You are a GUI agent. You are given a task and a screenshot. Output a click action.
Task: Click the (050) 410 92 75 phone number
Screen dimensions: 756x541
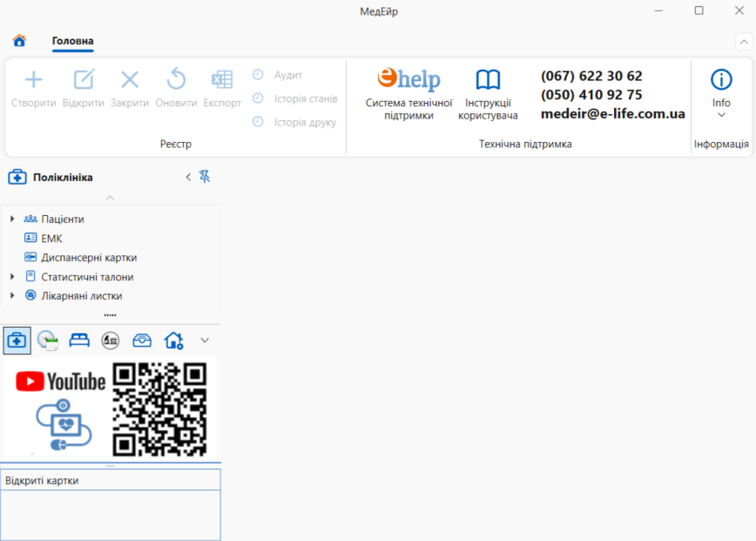pos(591,94)
